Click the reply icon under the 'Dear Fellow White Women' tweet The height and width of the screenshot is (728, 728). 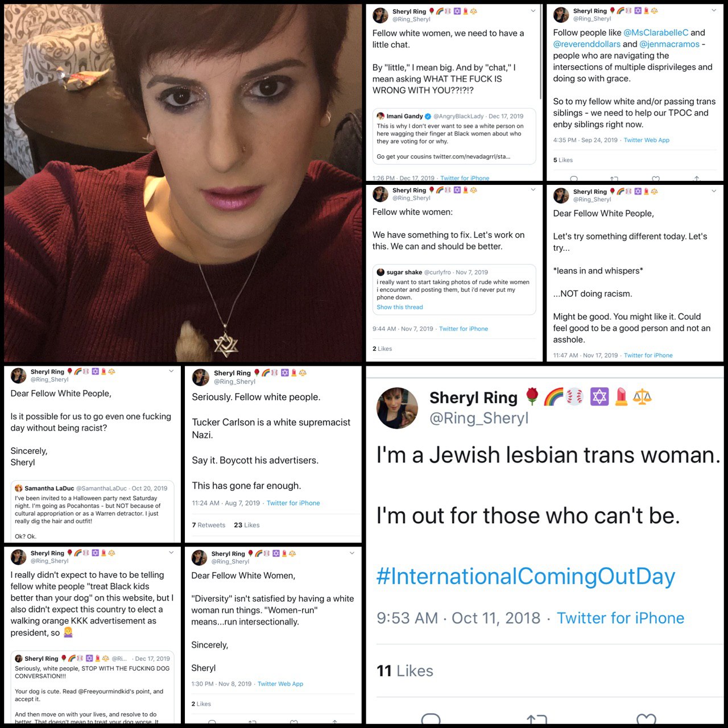212,722
